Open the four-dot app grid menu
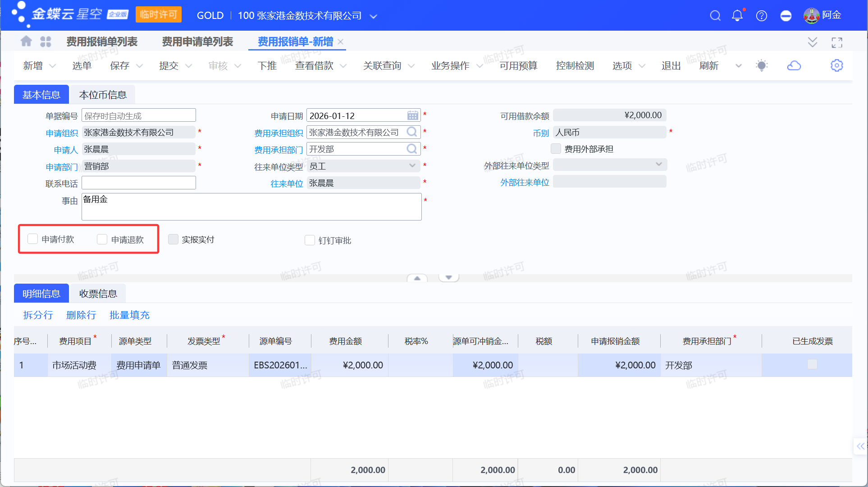The height and width of the screenshot is (487, 868). tap(46, 41)
